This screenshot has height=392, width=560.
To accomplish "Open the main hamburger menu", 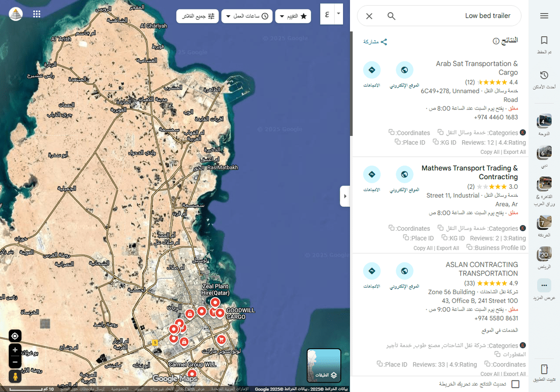I will (544, 16).
